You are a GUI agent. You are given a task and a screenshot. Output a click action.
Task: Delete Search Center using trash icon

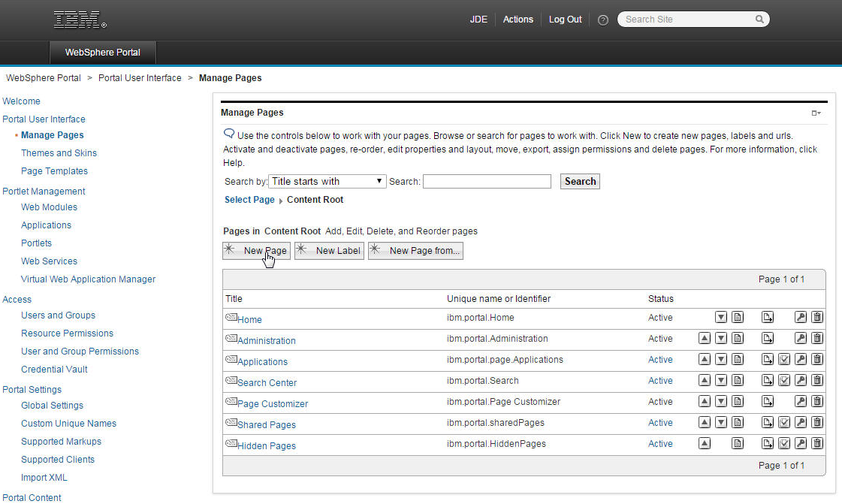[x=816, y=380]
